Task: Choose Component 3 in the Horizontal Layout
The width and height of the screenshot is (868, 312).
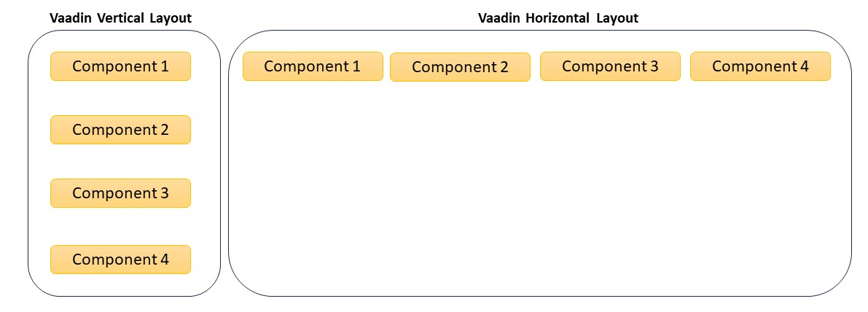Action: coord(610,66)
